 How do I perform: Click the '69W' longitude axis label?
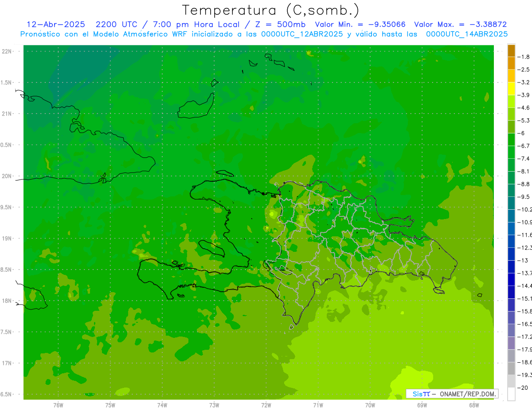point(422,405)
